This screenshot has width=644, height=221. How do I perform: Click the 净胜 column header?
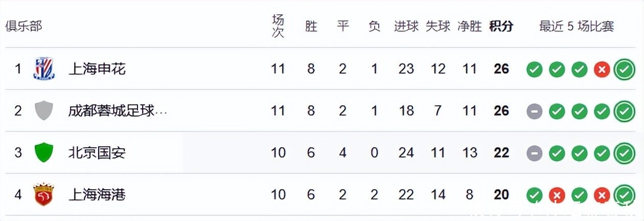click(x=469, y=27)
